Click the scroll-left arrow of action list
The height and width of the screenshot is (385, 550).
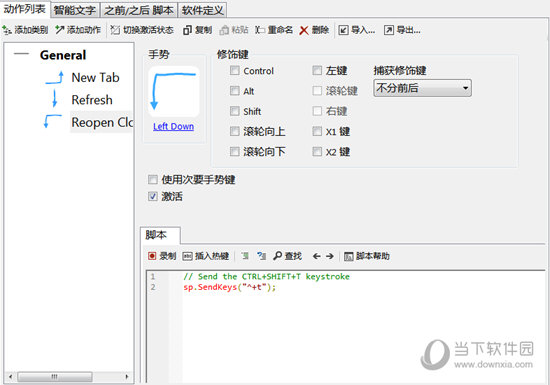[11, 377]
